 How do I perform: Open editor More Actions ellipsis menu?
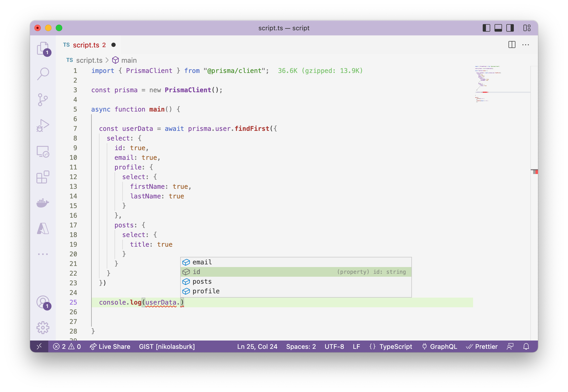pyautogui.click(x=525, y=45)
